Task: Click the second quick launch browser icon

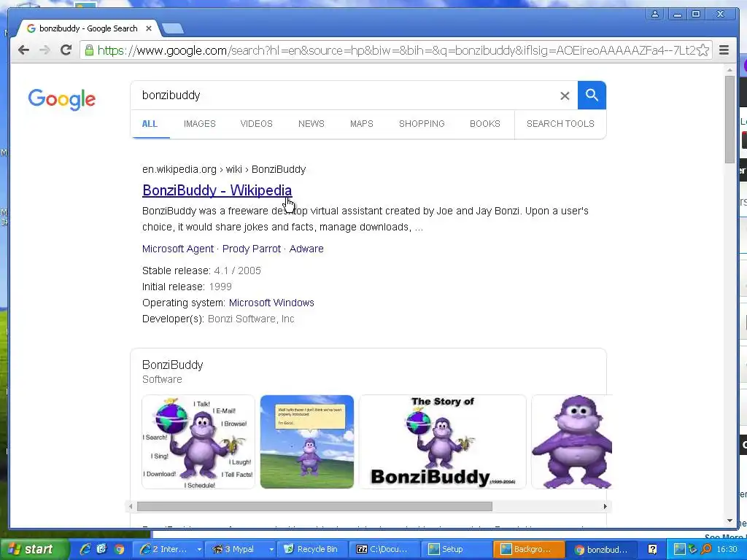Action: coord(102,550)
